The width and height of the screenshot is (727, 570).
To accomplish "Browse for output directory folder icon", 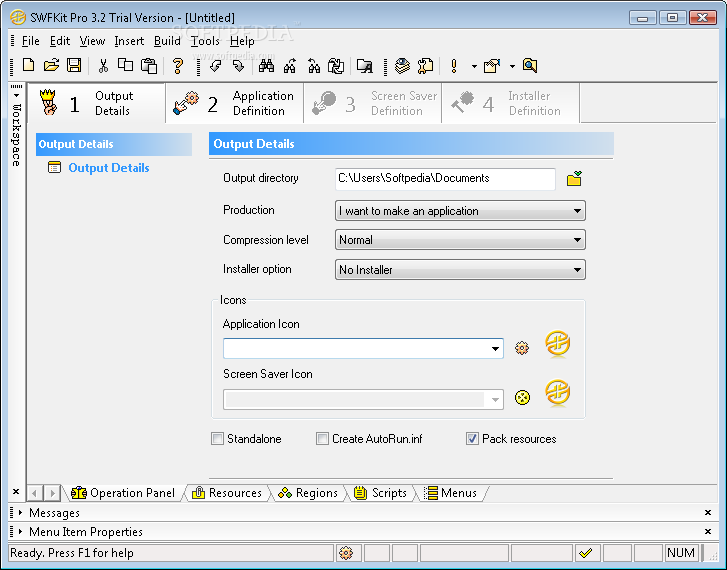I will click(574, 179).
